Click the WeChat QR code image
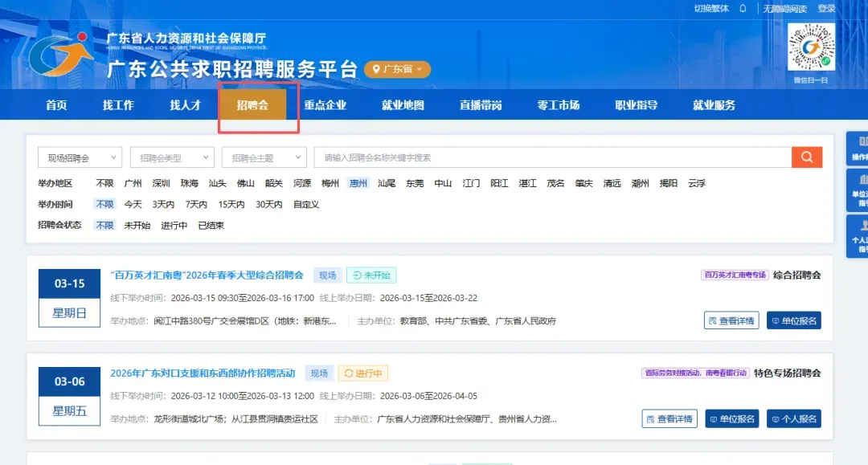The image size is (868, 465). [x=811, y=47]
